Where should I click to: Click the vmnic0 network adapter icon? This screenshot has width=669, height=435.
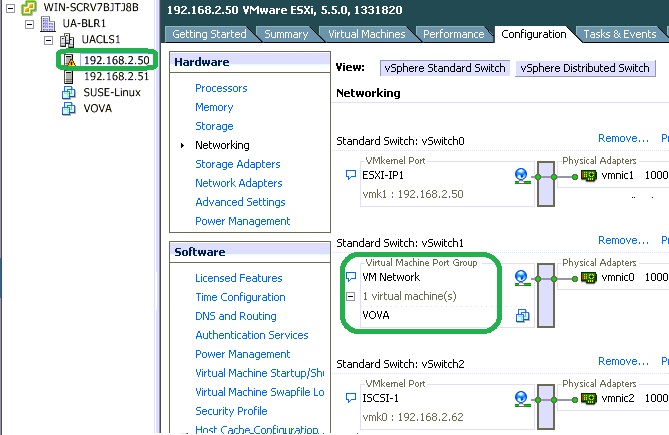(x=589, y=278)
